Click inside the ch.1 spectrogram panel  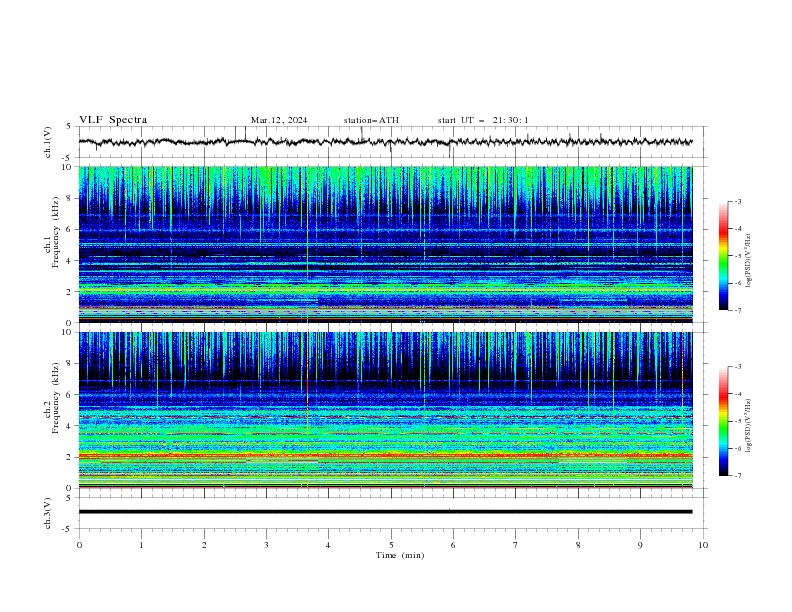tap(385, 244)
